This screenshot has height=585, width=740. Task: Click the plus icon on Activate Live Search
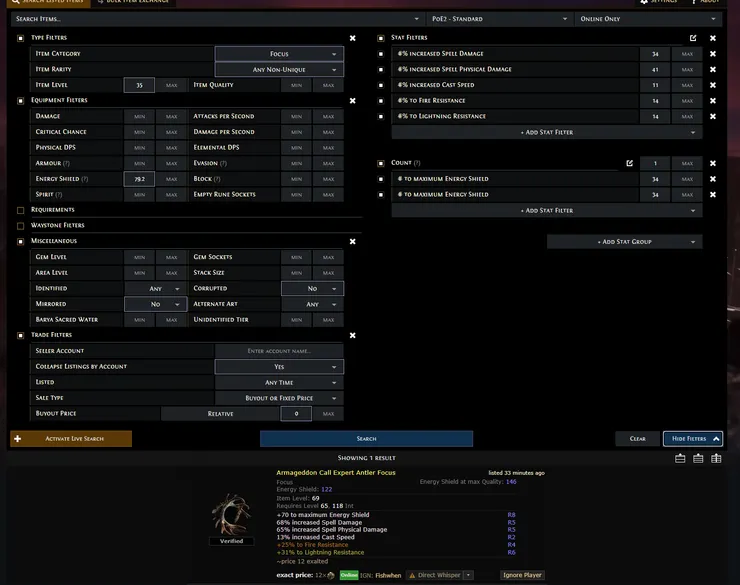pyautogui.click(x=17, y=439)
